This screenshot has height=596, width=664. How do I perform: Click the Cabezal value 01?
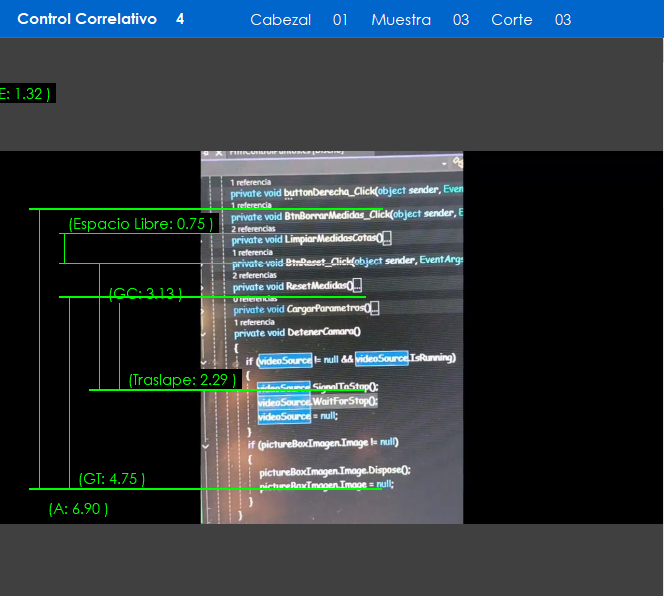[x=341, y=20]
